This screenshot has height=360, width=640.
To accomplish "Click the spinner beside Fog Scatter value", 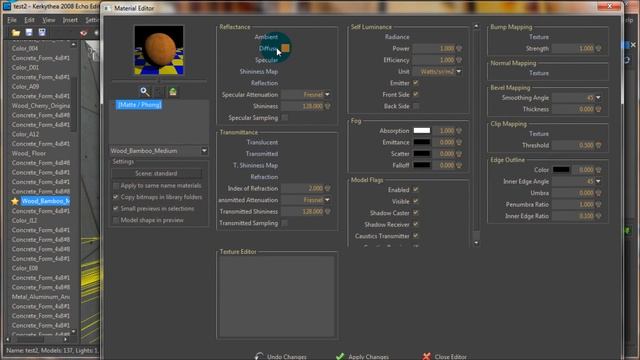I will pyautogui.click(x=459, y=154).
